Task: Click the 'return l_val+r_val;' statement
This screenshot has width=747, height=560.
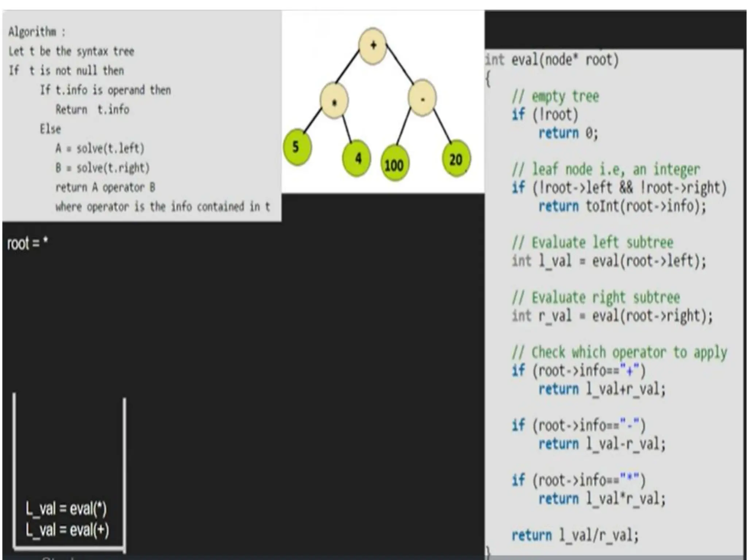Action: (x=602, y=389)
